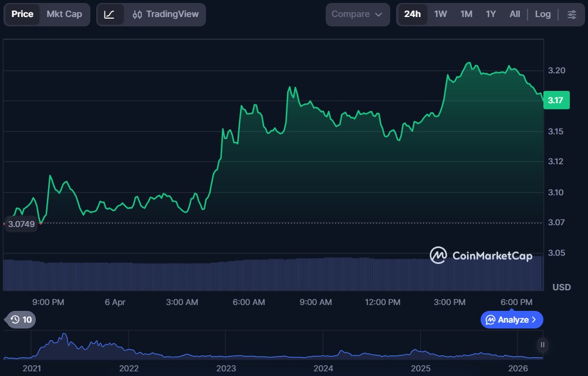The height and width of the screenshot is (376, 588).
Task: Choose the 1M time range
Action: pyautogui.click(x=466, y=14)
